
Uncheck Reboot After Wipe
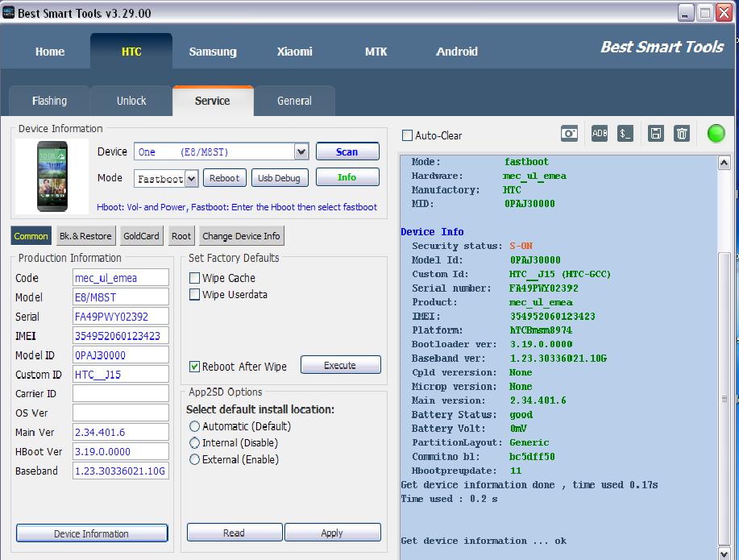tap(194, 367)
